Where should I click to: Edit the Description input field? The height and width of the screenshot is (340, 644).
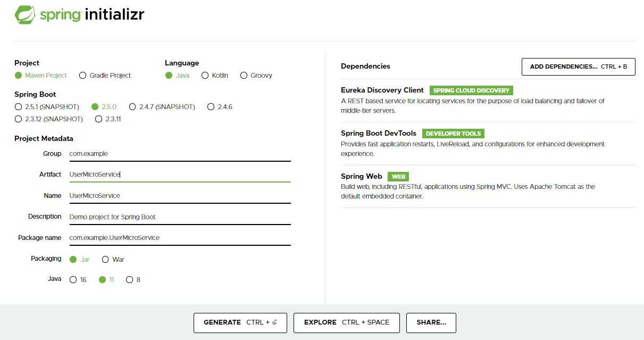point(180,217)
